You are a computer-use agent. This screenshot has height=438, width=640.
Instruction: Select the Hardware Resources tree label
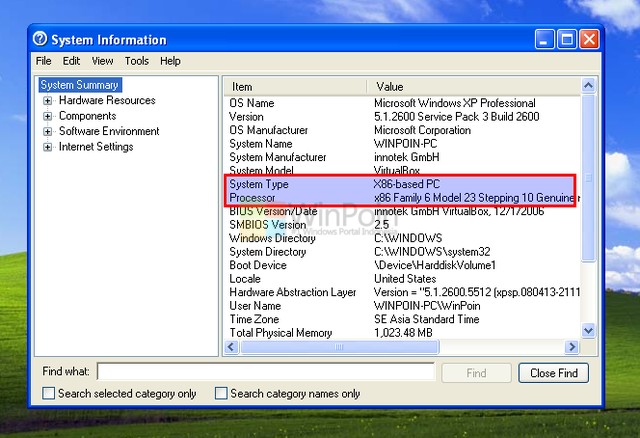(107, 100)
